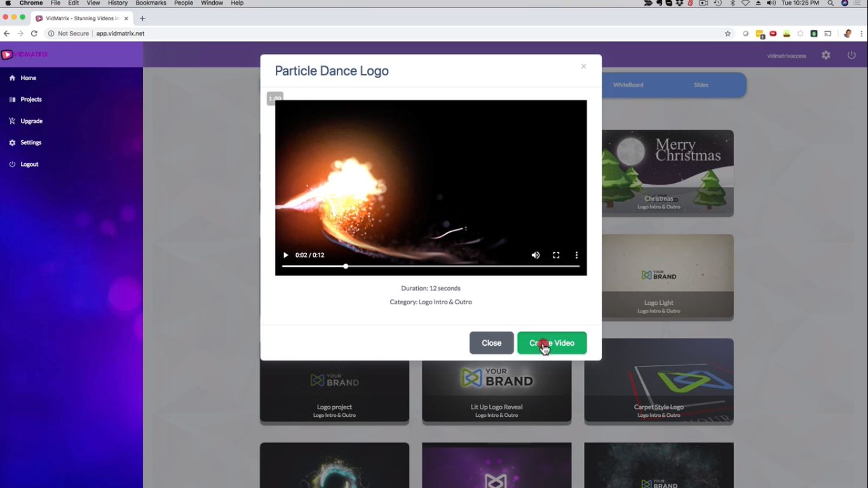
Task: Select the Logo Light template thumbnail
Action: [659, 277]
